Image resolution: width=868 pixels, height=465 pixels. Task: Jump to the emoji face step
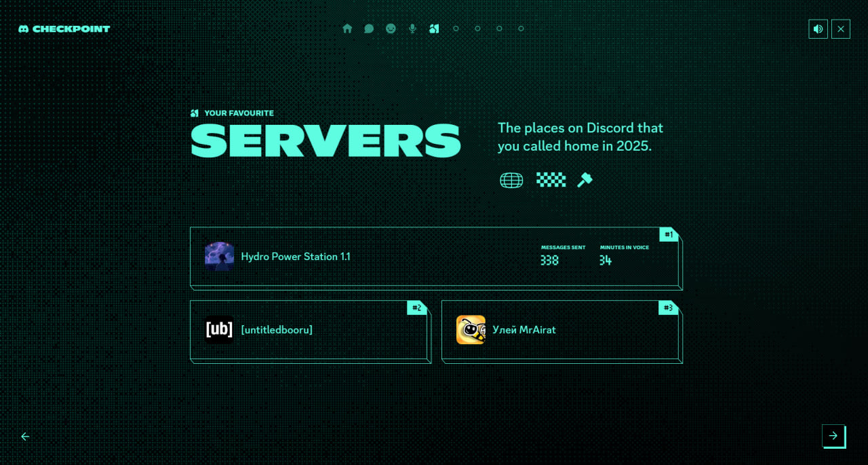[391, 29]
